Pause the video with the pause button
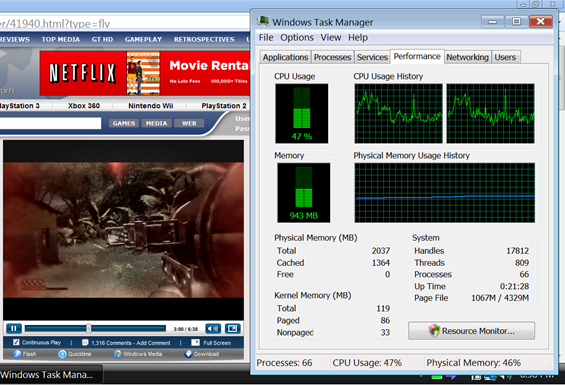Image resolution: width=565 pixels, height=385 pixels. click(14, 328)
